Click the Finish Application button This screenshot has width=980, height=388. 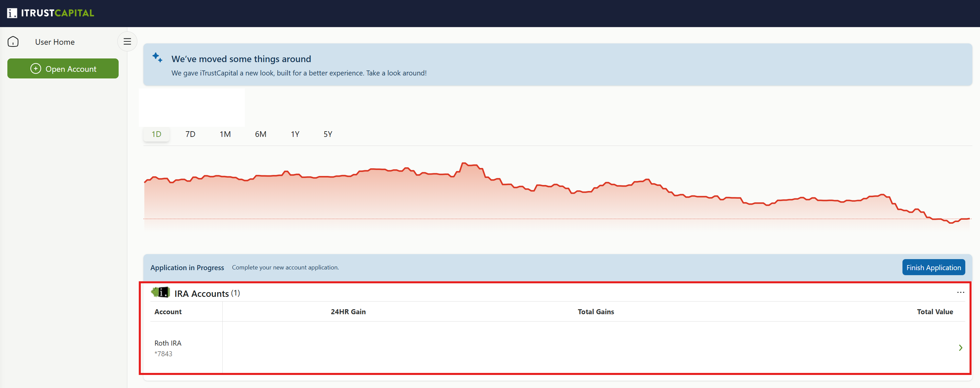pyautogui.click(x=933, y=267)
